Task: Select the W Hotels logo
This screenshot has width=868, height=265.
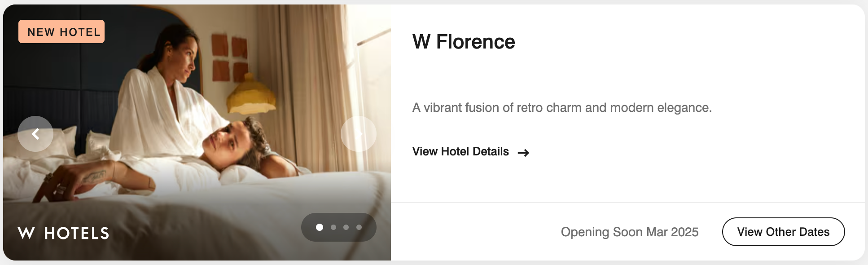Action: point(63,233)
